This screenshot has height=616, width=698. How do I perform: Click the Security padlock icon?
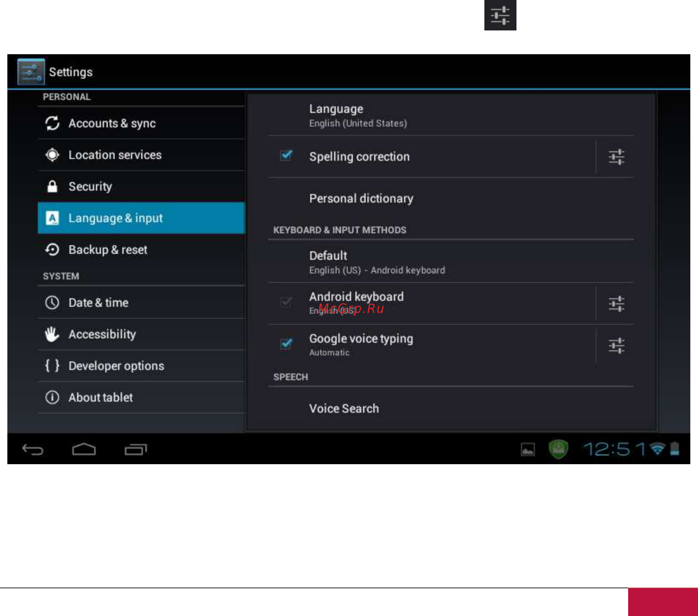[x=52, y=187]
